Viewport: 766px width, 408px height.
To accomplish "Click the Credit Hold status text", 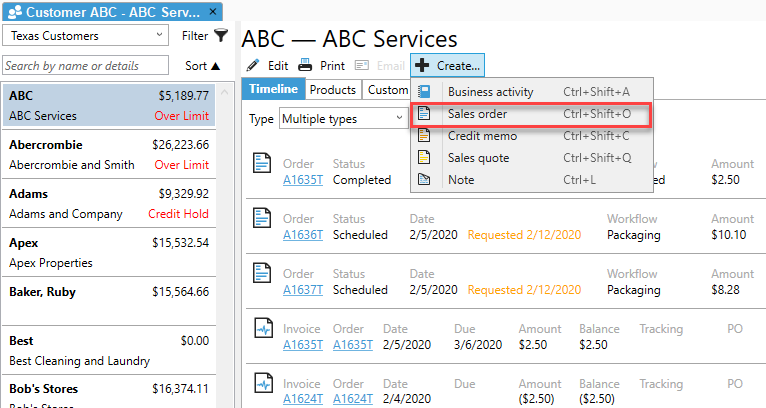I will click(178, 214).
